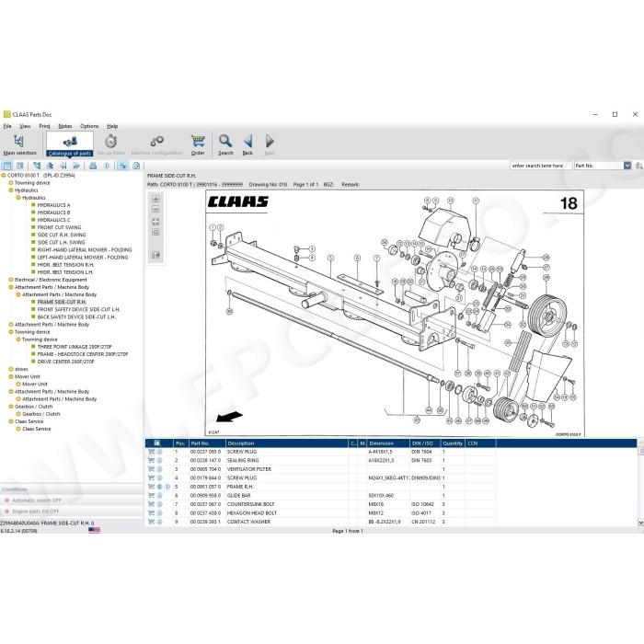Click the up-arrows icon in small toolbar
The width and height of the screenshot is (644, 644).
pos(50,166)
